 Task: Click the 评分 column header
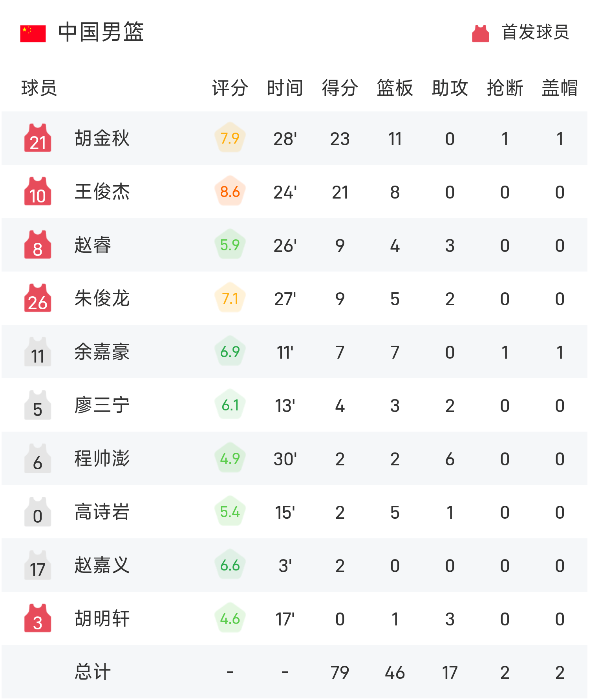point(230,87)
